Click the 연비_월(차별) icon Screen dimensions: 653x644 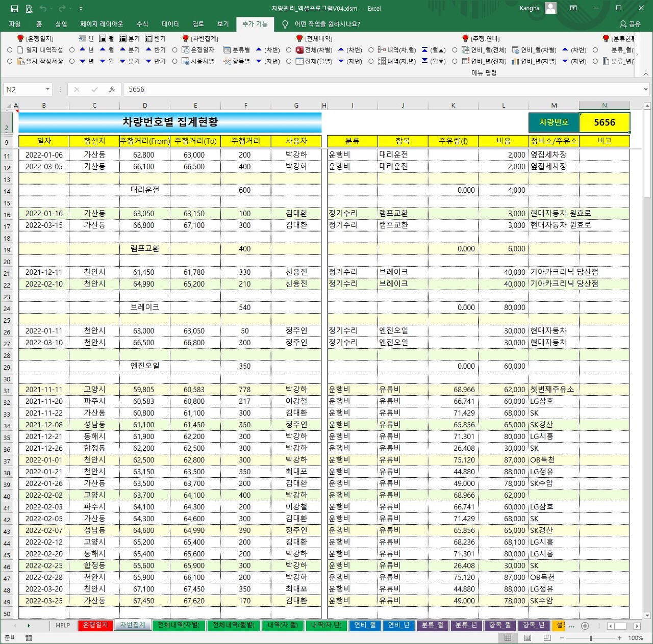click(x=515, y=50)
